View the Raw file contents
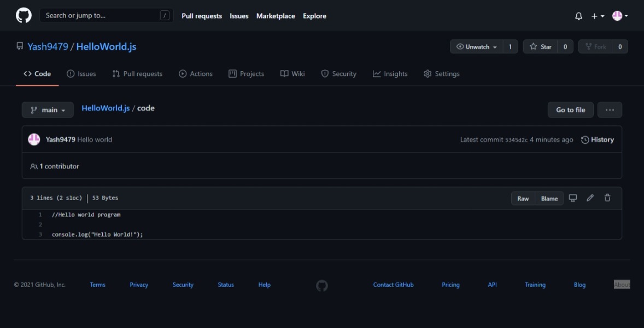 pos(523,198)
